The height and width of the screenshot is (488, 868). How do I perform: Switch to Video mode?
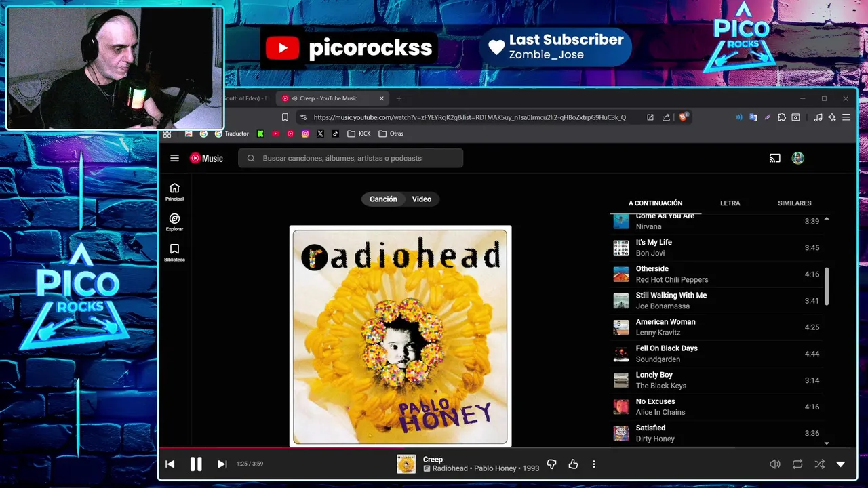[x=422, y=199]
